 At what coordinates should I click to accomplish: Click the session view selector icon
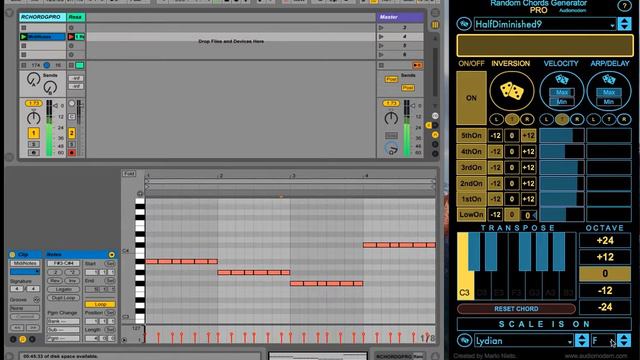pos(435,24)
